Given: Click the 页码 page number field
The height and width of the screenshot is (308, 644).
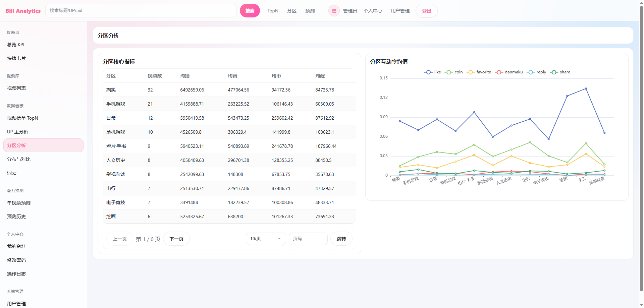Looking at the screenshot, I should click(x=308, y=239).
